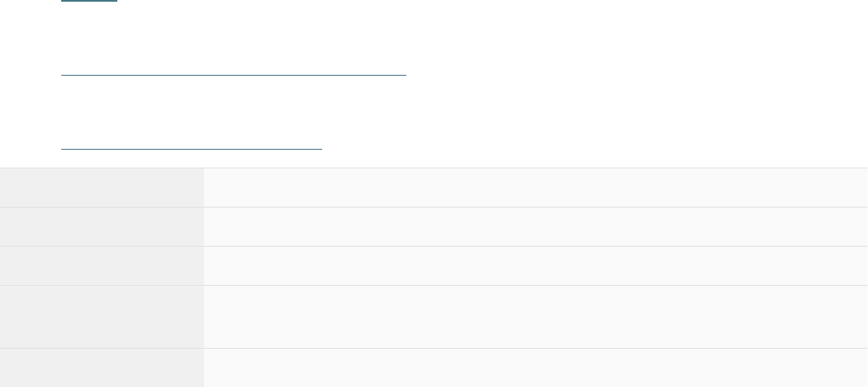The width and height of the screenshot is (868, 387).
Task: Select the first row's shaded label cell
Action: 101,188
